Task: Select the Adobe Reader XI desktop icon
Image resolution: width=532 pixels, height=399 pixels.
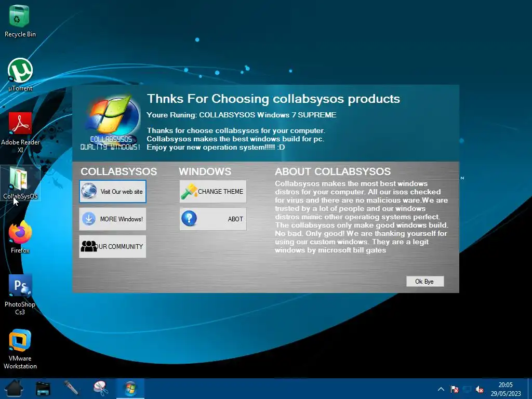Action: click(x=20, y=132)
